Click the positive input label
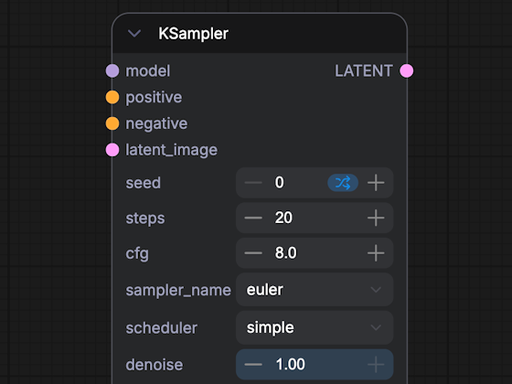Image resolution: width=512 pixels, height=384 pixels. click(154, 98)
